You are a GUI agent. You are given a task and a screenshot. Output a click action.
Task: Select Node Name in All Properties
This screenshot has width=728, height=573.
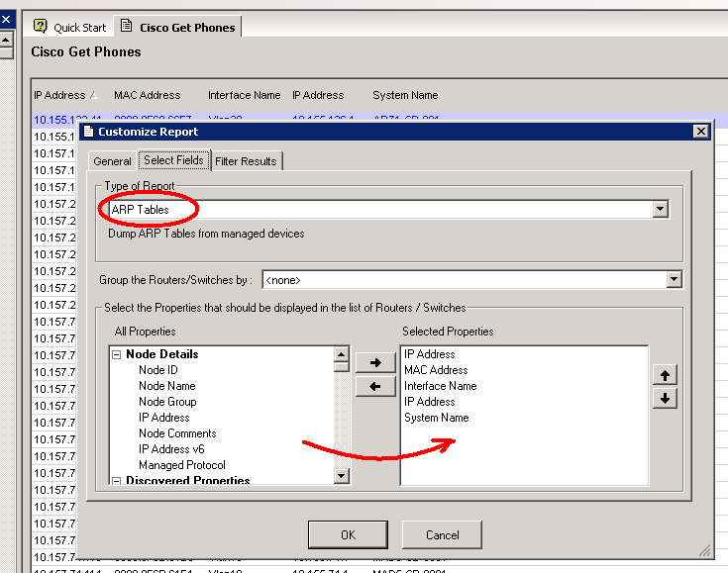tap(167, 386)
